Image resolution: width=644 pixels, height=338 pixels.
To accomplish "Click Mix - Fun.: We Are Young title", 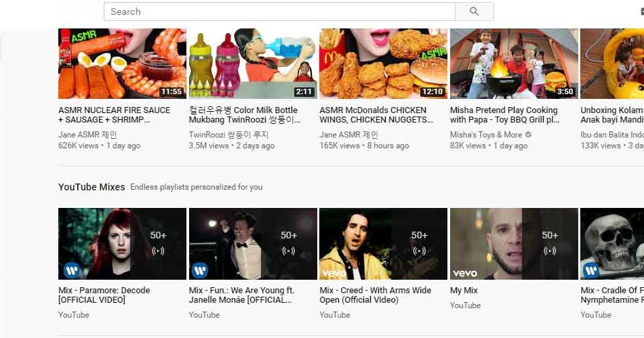I will [242, 295].
